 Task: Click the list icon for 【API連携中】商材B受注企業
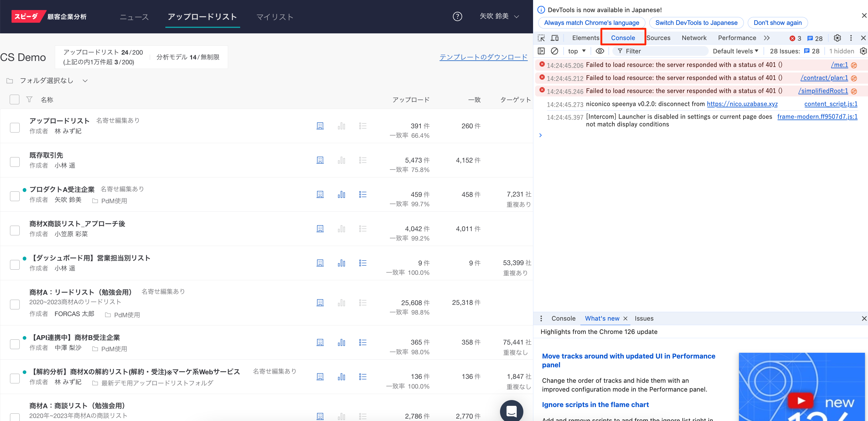coord(363,342)
